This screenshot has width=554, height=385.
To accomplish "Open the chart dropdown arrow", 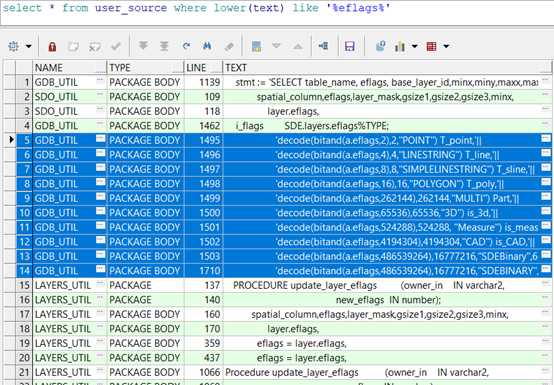I will click(x=414, y=46).
